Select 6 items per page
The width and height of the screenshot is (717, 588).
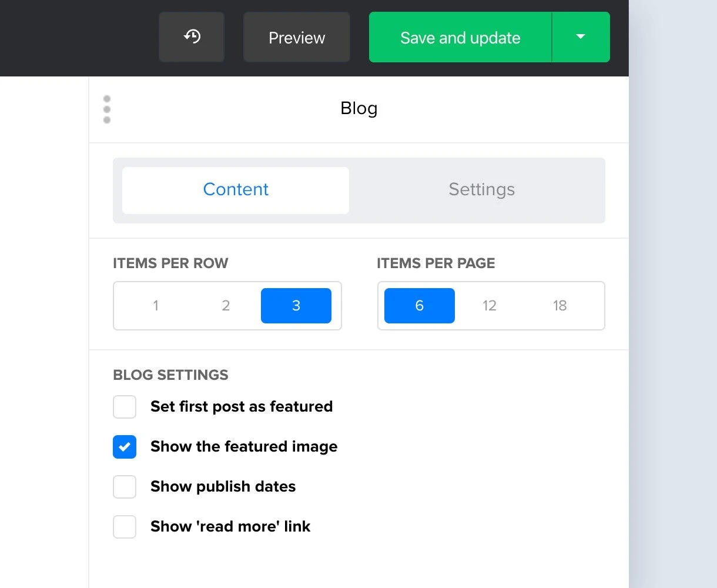[419, 306]
